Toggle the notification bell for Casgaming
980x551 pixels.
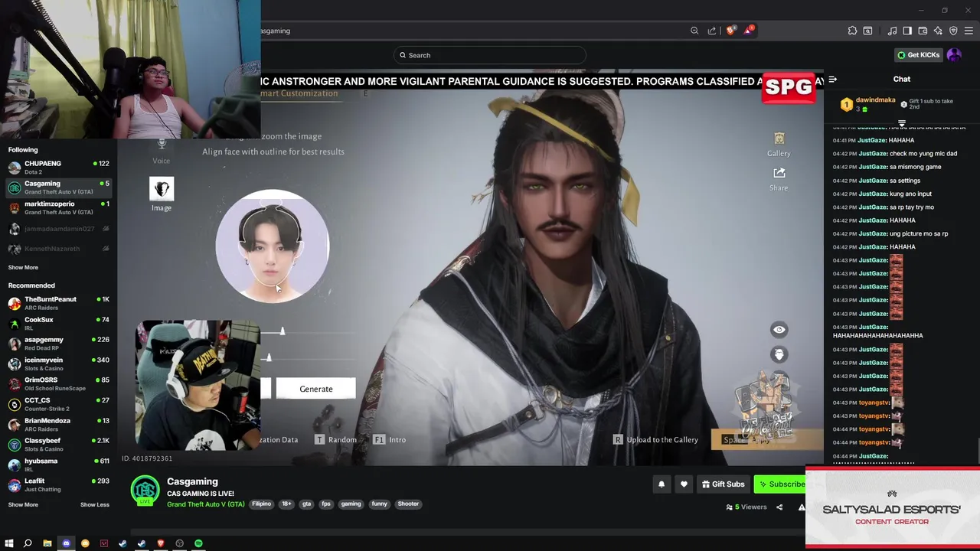click(661, 484)
